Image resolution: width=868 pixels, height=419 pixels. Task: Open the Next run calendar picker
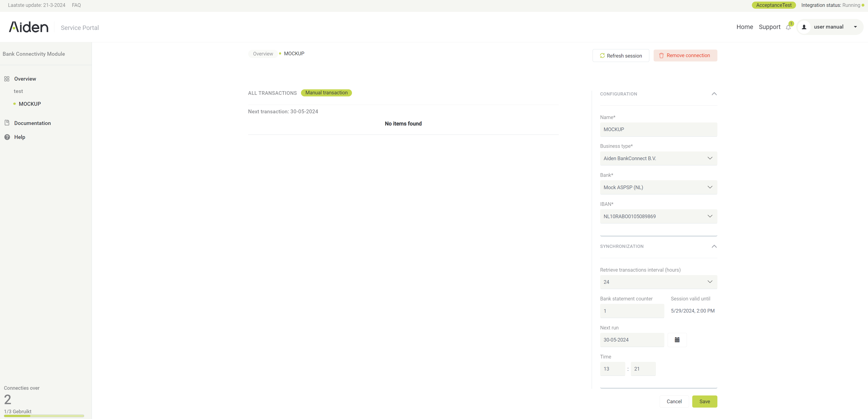click(677, 340)
